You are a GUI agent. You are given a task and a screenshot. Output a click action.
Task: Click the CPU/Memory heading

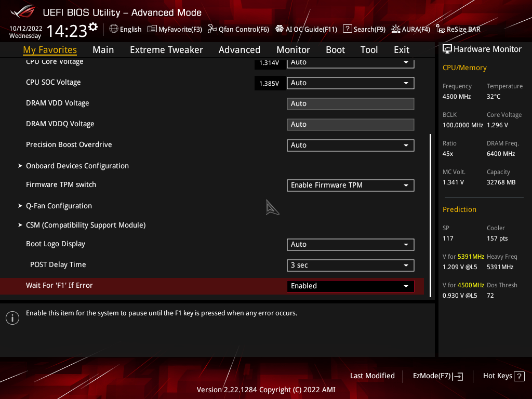[x=464, y=68]
